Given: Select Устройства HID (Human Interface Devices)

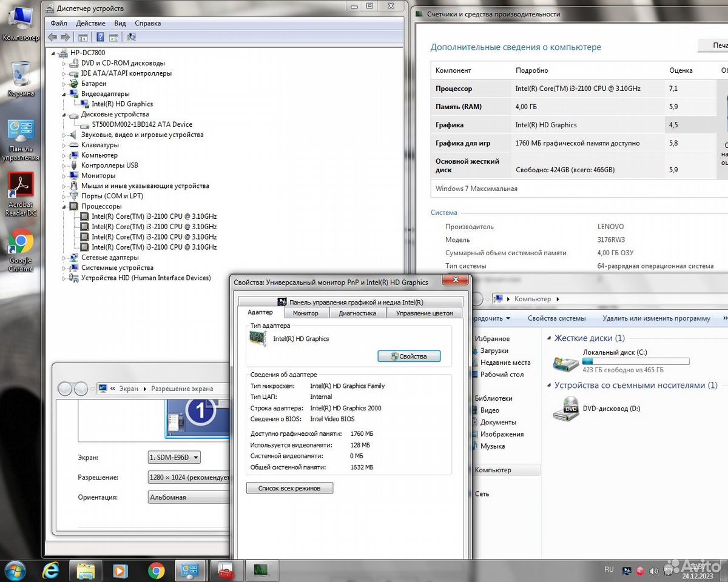Looking at the screenshot, I should click(146, 278).
